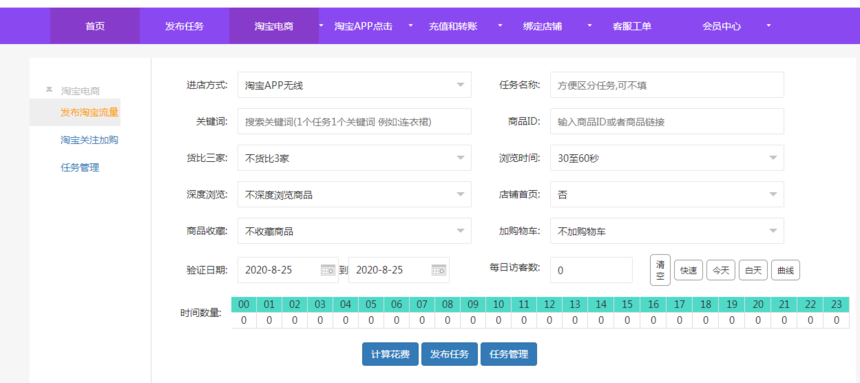Open 发布任务 in the navigation bar
This screenshot has width=860, height=383.
(184, 26)
